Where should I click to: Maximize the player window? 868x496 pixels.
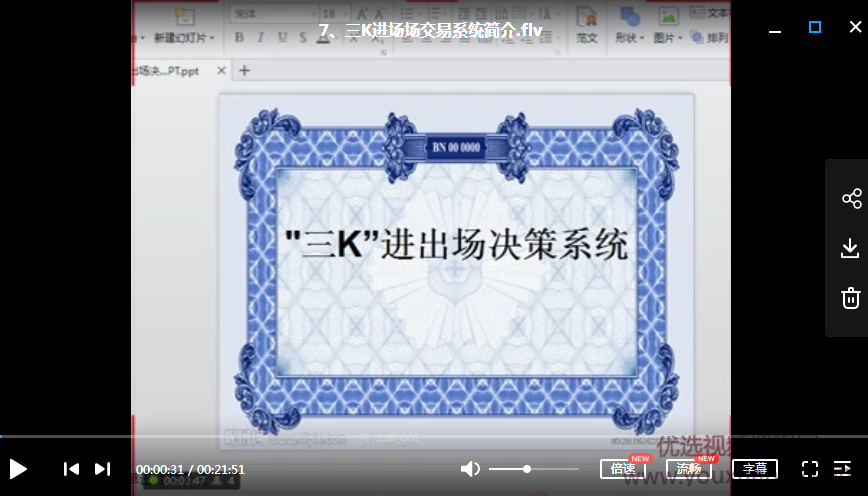815,27
